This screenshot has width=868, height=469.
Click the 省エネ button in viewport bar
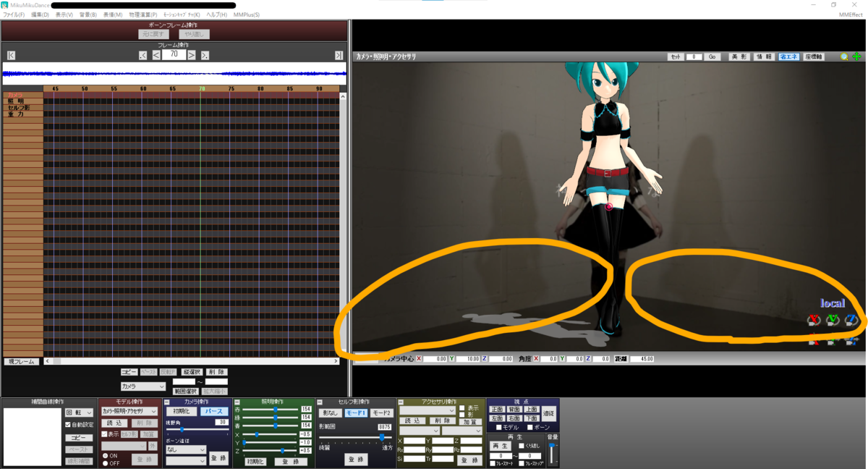[788, 56]
